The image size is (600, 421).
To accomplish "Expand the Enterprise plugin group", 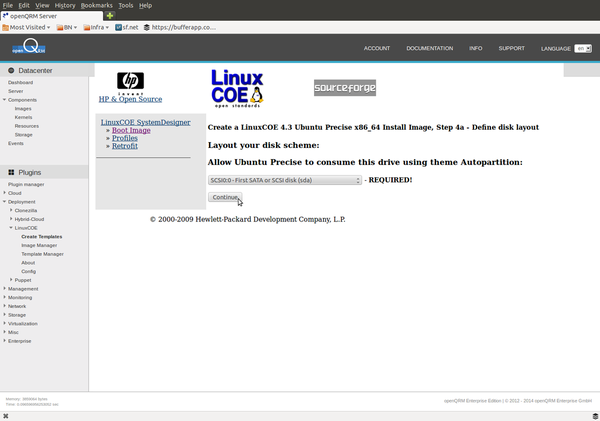I will point(5,341).
